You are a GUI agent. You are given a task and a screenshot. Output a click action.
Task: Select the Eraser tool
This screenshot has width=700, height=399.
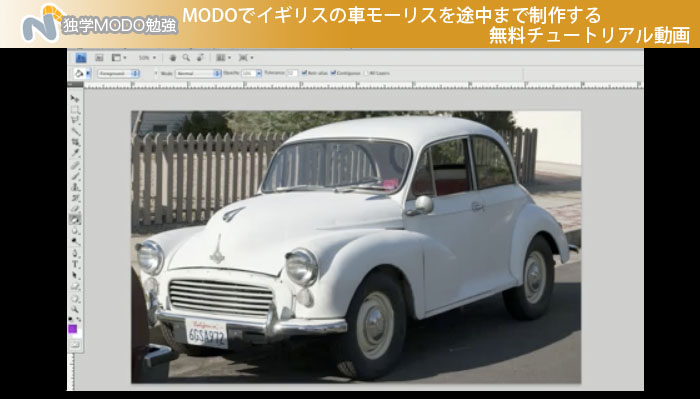(x=75, y=208)
